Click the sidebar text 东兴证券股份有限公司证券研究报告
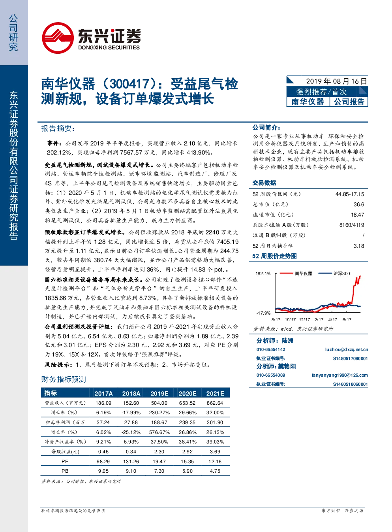The height and width of the screenshot is (532, 392). 13,166
